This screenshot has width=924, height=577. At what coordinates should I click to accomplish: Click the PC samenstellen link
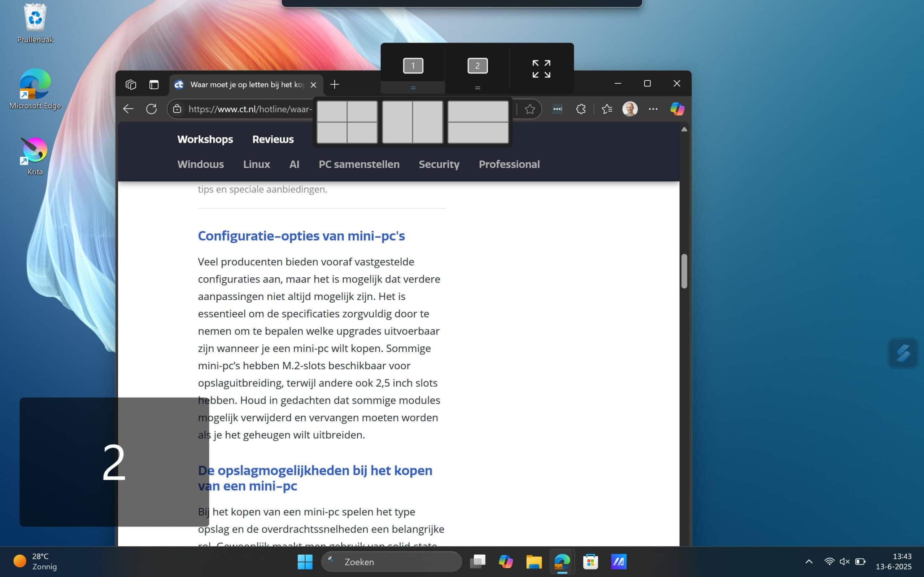pyautogui.click(x=359, y=164)
